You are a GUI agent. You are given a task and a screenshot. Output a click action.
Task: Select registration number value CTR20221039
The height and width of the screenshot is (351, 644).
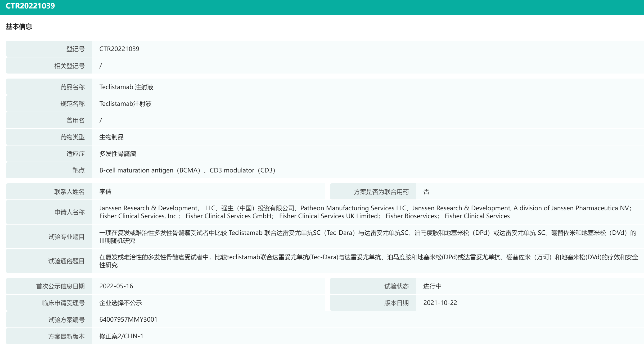(119, 49)
